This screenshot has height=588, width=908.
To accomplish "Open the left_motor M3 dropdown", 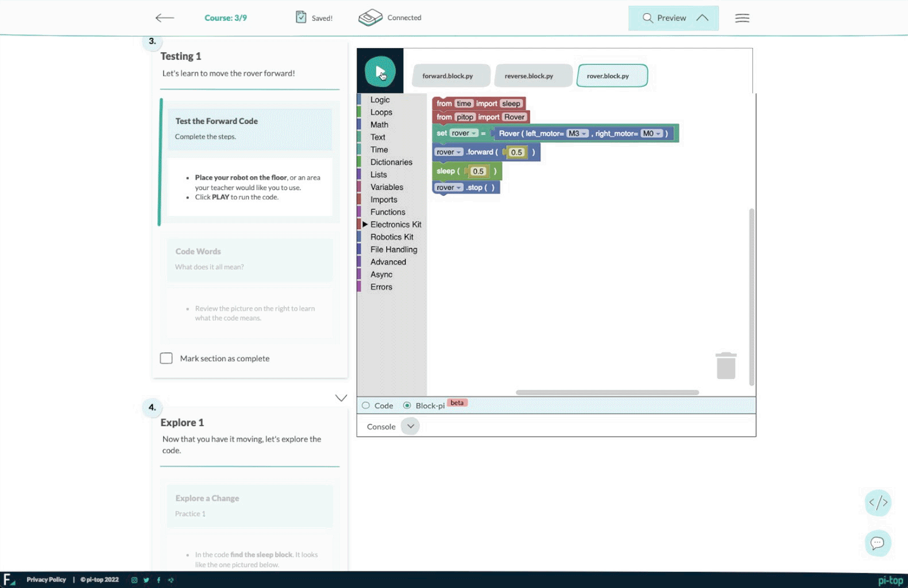I will click(x=578, y=133).
